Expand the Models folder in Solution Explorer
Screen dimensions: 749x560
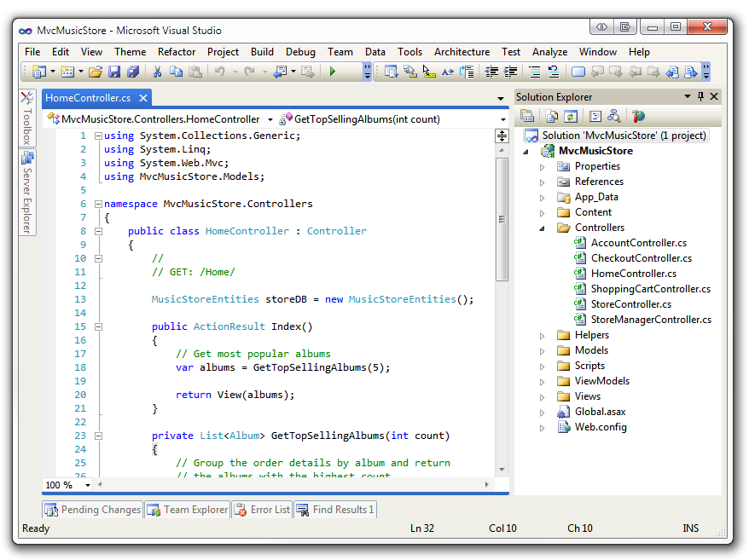542,350
